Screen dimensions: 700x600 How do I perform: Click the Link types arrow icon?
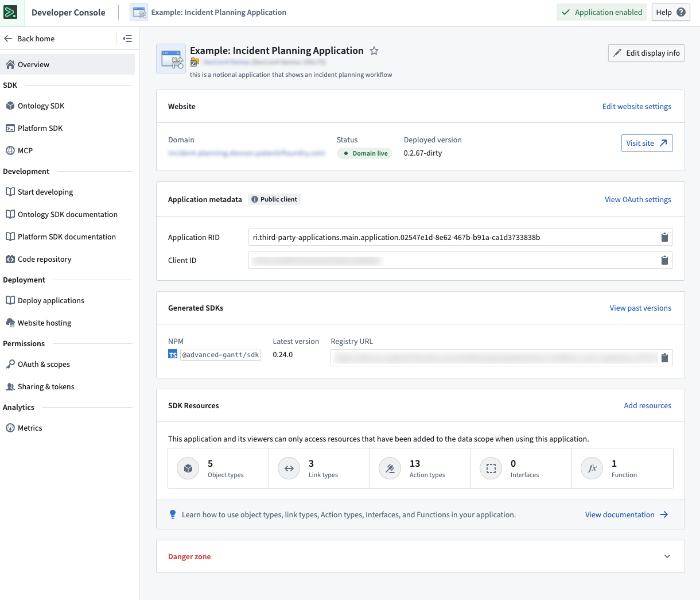point(289,469)
